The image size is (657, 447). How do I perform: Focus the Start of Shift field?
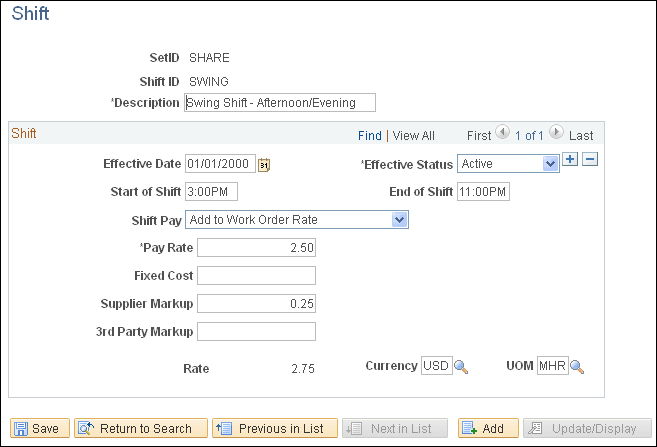pyautogui.click(x=211, y=191)
